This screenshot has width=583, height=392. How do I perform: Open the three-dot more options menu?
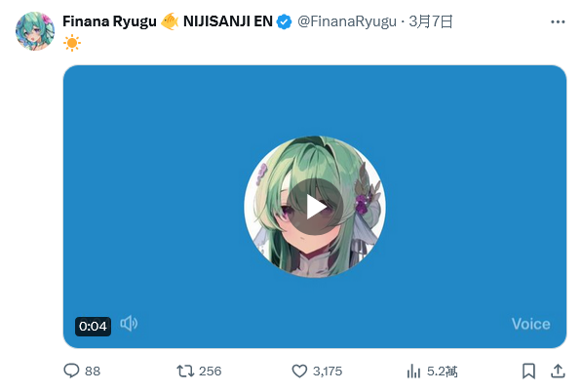[558, 22]
